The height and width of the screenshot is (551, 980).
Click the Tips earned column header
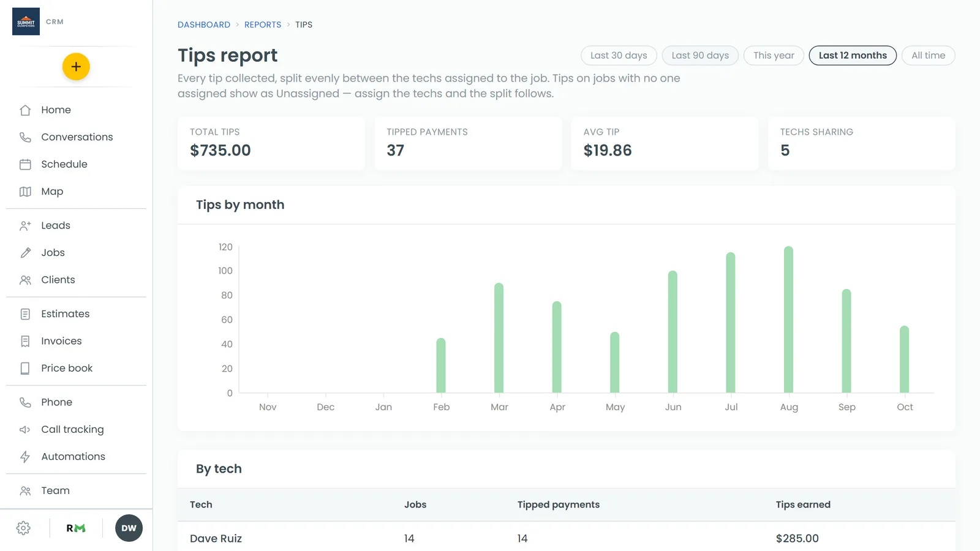(803, 504)
